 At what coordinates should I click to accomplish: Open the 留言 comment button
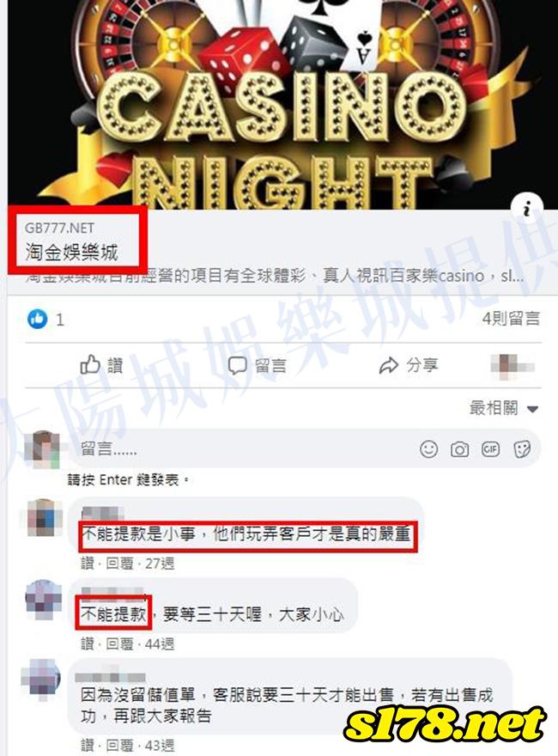coord(257,365)
